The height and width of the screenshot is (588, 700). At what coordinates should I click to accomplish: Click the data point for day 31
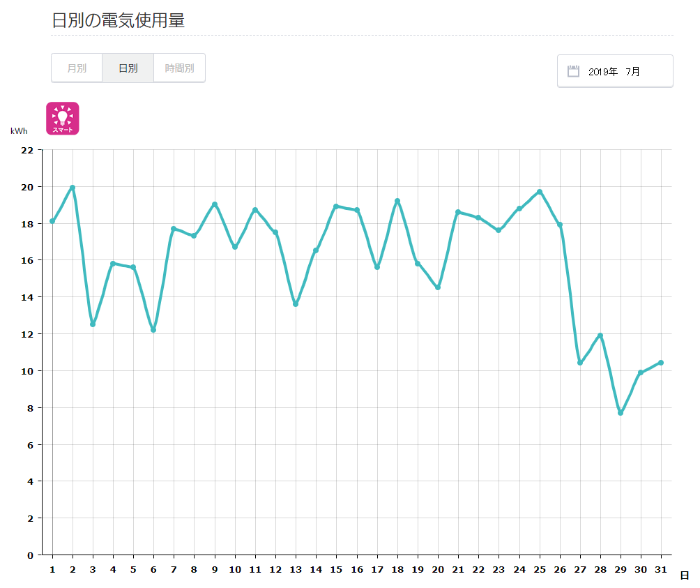point(661,363)
